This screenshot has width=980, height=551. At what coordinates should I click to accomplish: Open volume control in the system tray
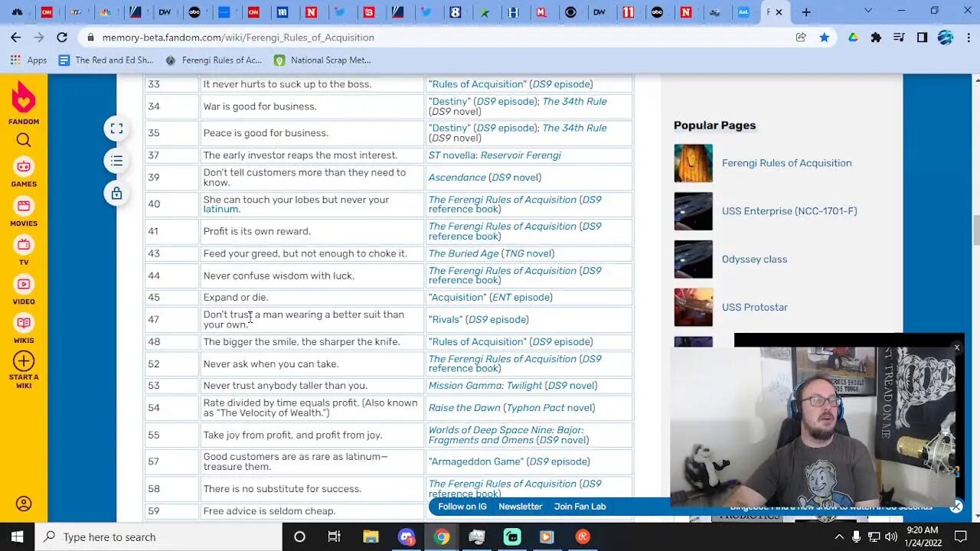(x=890, y=536)
